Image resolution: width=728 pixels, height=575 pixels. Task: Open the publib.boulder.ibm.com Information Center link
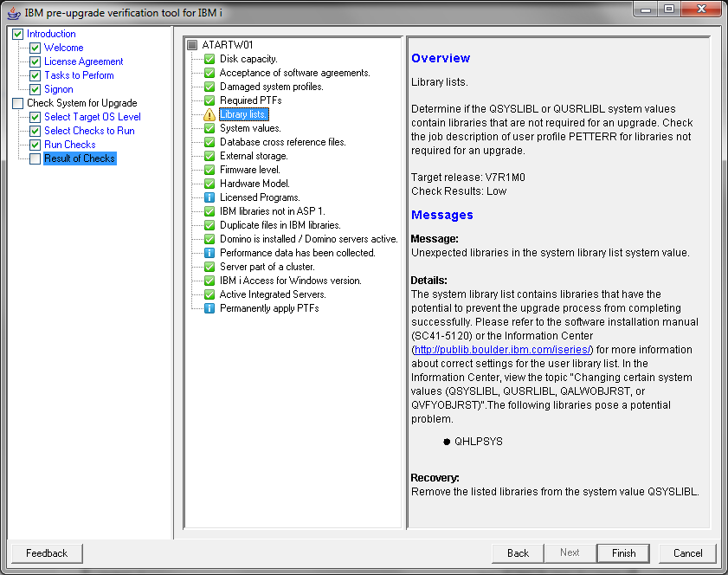tap(502, 350)
